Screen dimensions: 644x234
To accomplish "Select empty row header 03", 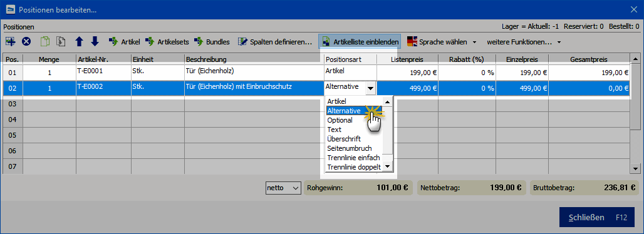I will (x=13, y=104).
